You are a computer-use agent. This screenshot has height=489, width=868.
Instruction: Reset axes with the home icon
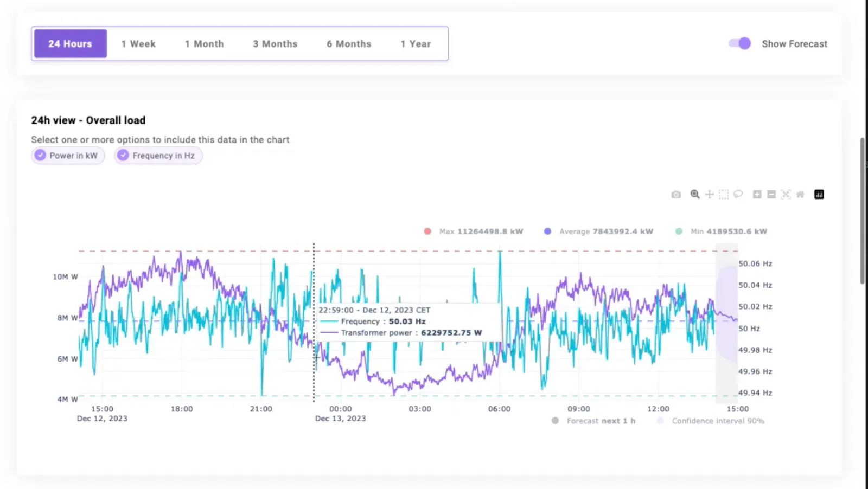pos(800,194)
